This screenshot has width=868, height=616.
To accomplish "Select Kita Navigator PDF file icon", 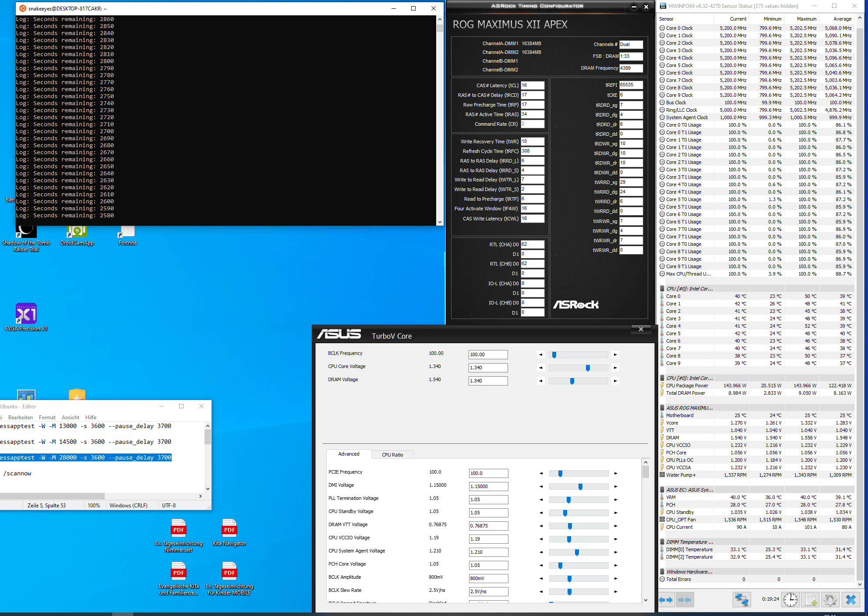I will click(229, 532).
